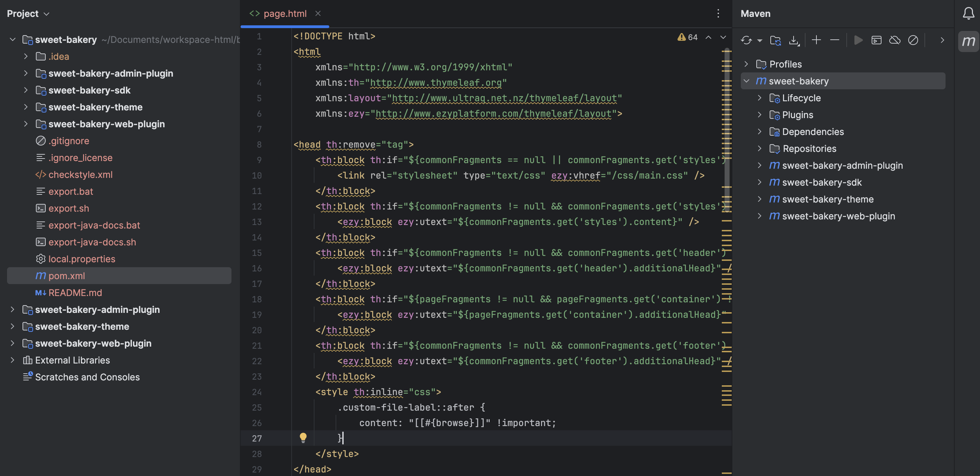This screenshot has height=476, width=980.
Task: Select export.sh file
Action: coord(69,208)
